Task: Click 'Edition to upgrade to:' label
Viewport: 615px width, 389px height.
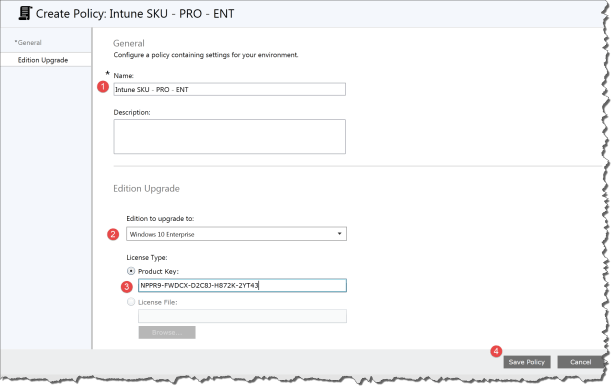Action: [160, 218]
